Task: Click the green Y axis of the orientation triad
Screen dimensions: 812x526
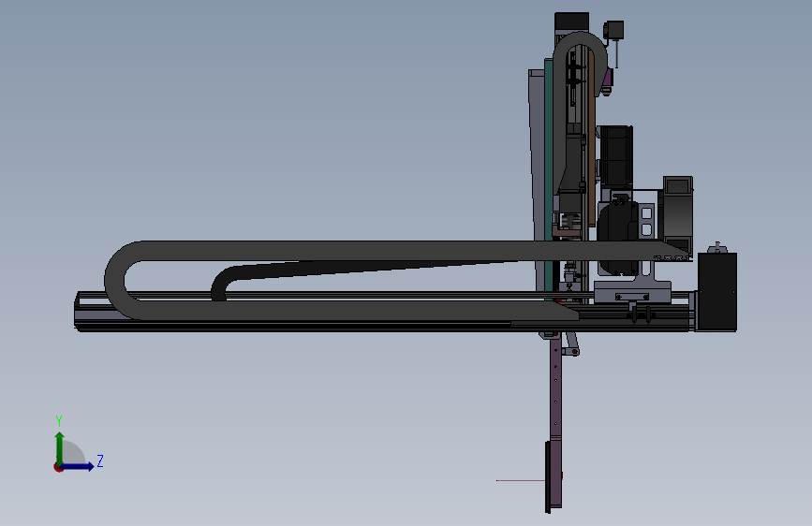Action: point(60,448)
